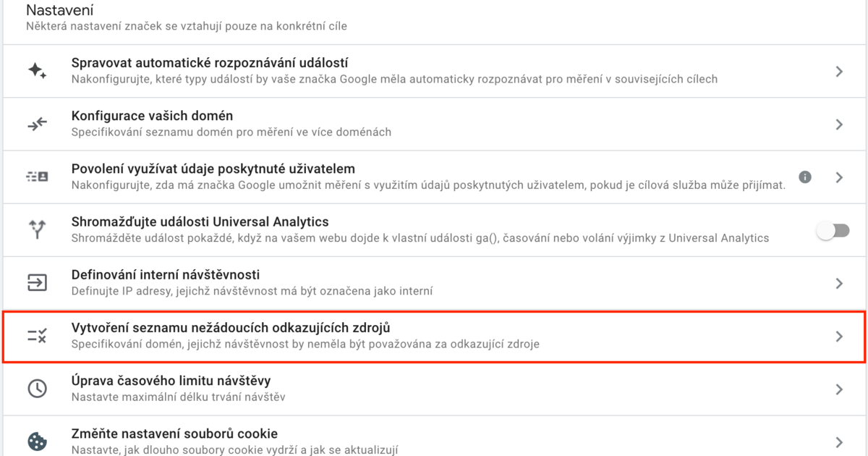Expand the internal traffic definition chevron
Image resolution: width=868 pixels, height=456 pixels.
[839, 283]
